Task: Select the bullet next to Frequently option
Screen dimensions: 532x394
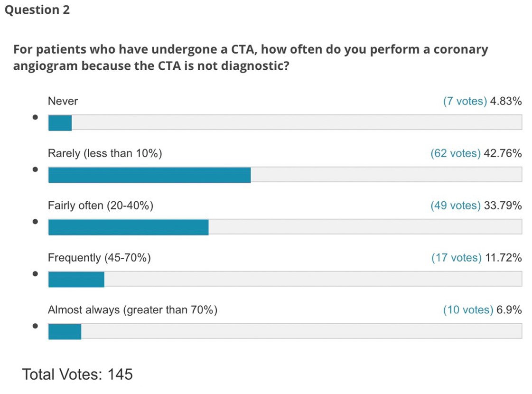Action: click(35, 274)
